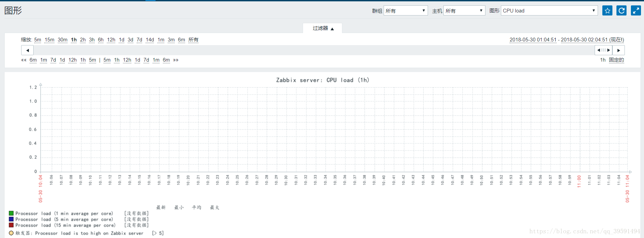
Task: Open the 群组 dropdown
Action: click(405, 11)
